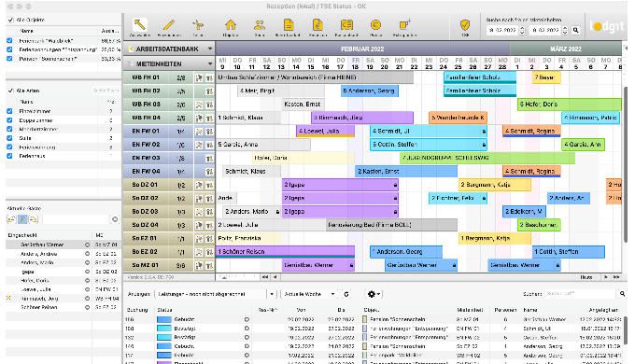Click the magnifier next to the Suchen field
This screenshot has height=364, width=635.
(622, 294)
